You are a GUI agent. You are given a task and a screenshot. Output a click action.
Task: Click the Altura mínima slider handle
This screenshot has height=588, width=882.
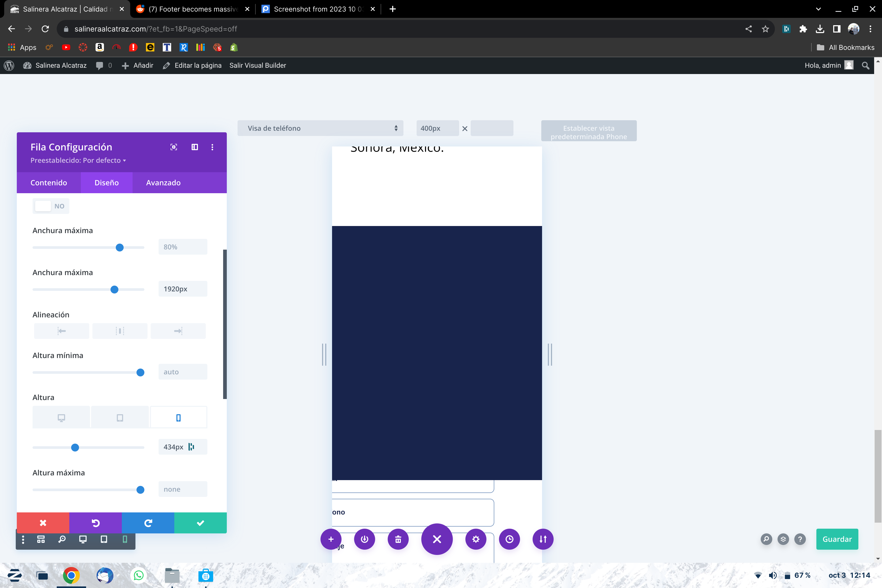click(140, 372)
